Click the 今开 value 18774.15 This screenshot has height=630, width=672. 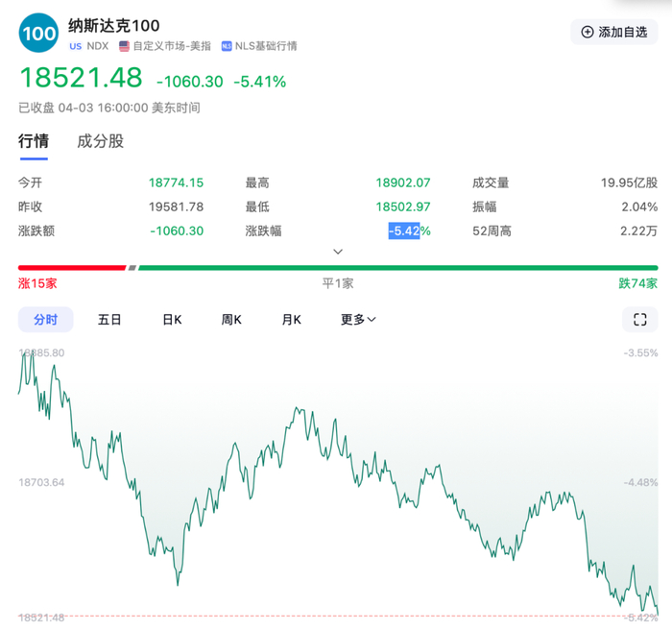click(x=176, y=183)
